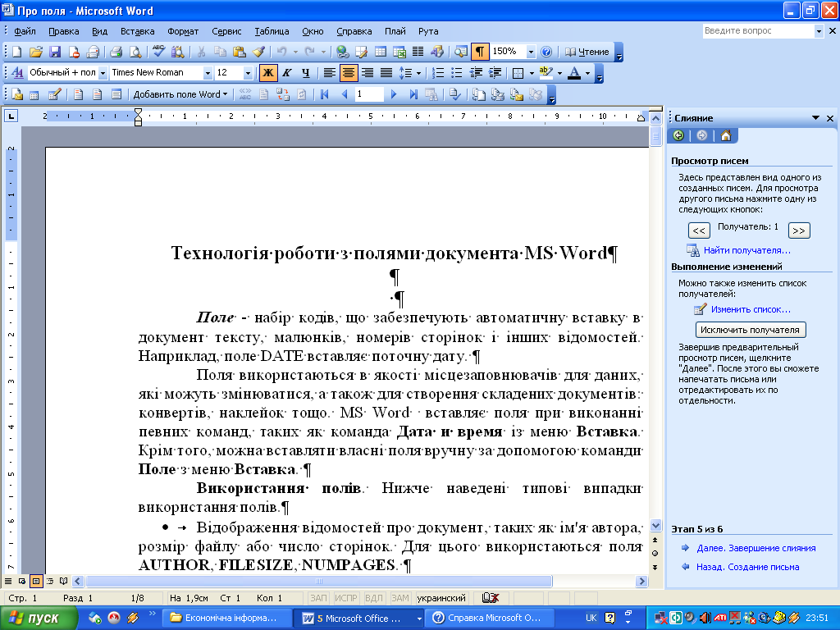Image resolution: width=840 pixels, height=630 pixels.
Task: Open the font name dropdown (Times New Roman)
Action: [208, 73]
